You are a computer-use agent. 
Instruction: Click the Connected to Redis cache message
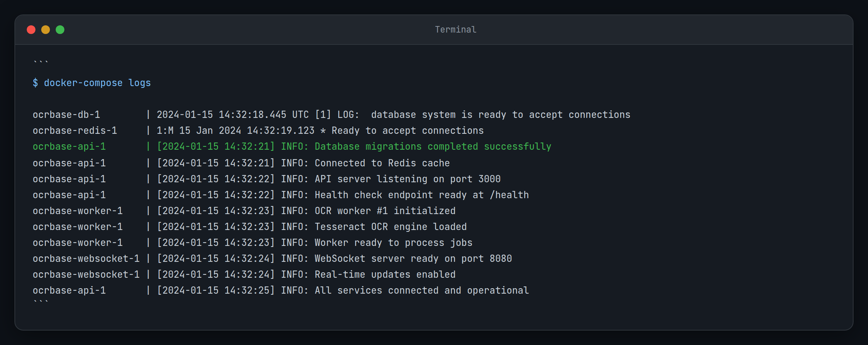(x=382, y=163)
